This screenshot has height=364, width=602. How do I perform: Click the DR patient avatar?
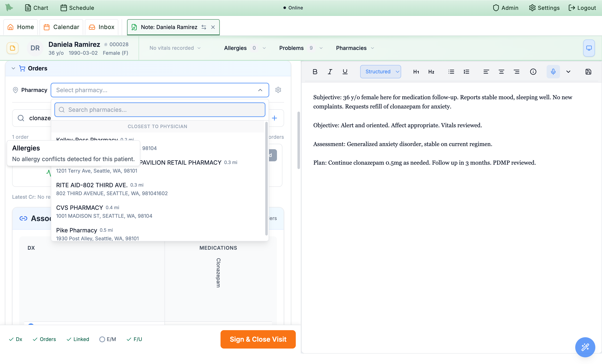[x=35, y=48]
